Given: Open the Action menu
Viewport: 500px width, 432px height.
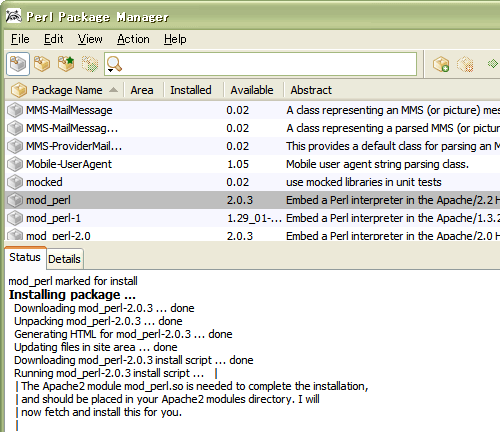Looking at the screenshot, I should pyautogui.click(x=133, y=39).
